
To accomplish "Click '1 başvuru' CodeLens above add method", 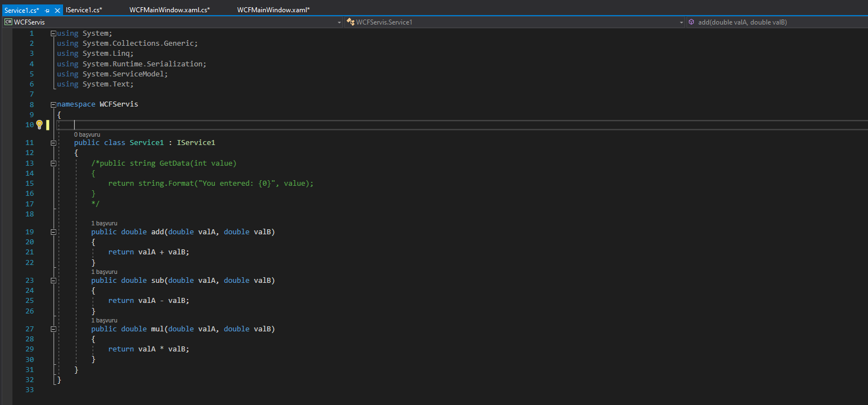I will (104, 223).
